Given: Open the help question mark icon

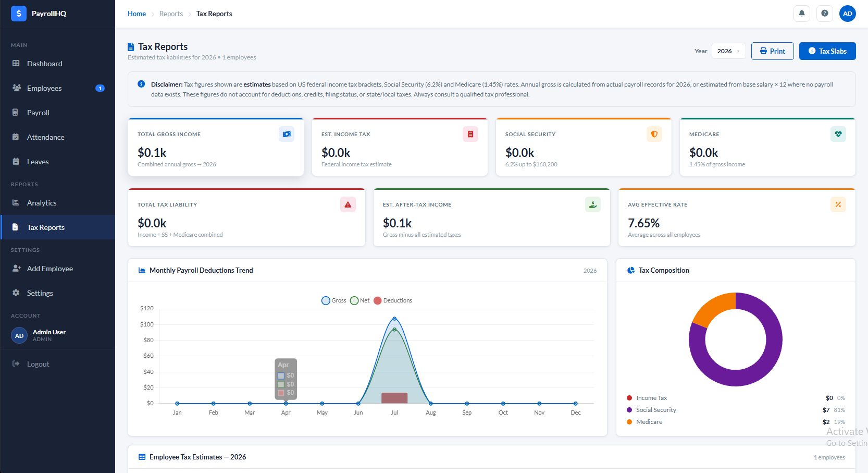Looking at the screenshot, I should [825, 14].
